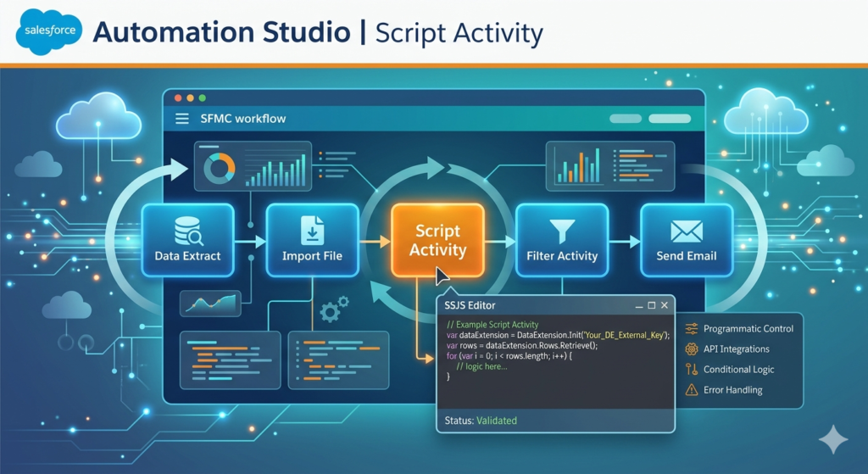The width and height of the screenshot is (868, 474).
Task: Click the database search icon in Data Extract
Action: (x=188, y=231)
